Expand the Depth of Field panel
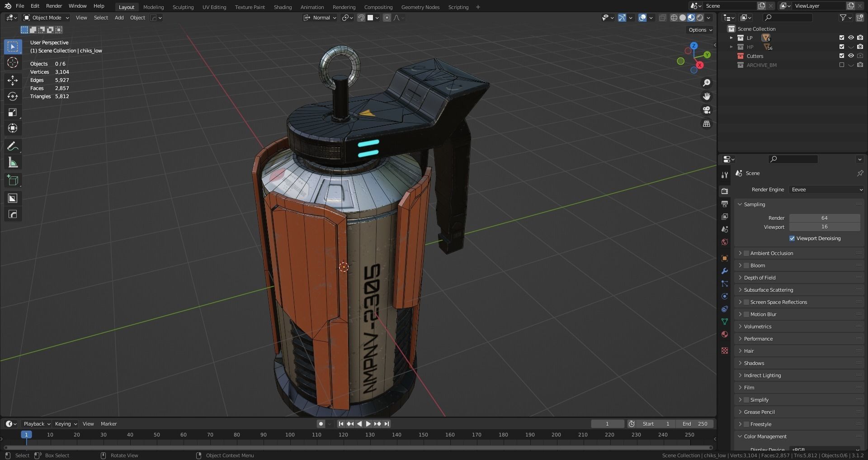Viewport: 868px width, 460px height. (759, 278)
